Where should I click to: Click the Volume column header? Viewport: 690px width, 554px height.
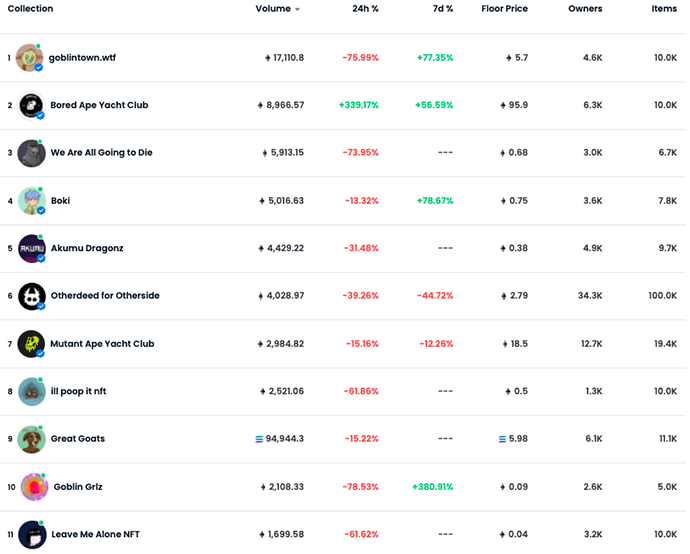tap(273, 8)
